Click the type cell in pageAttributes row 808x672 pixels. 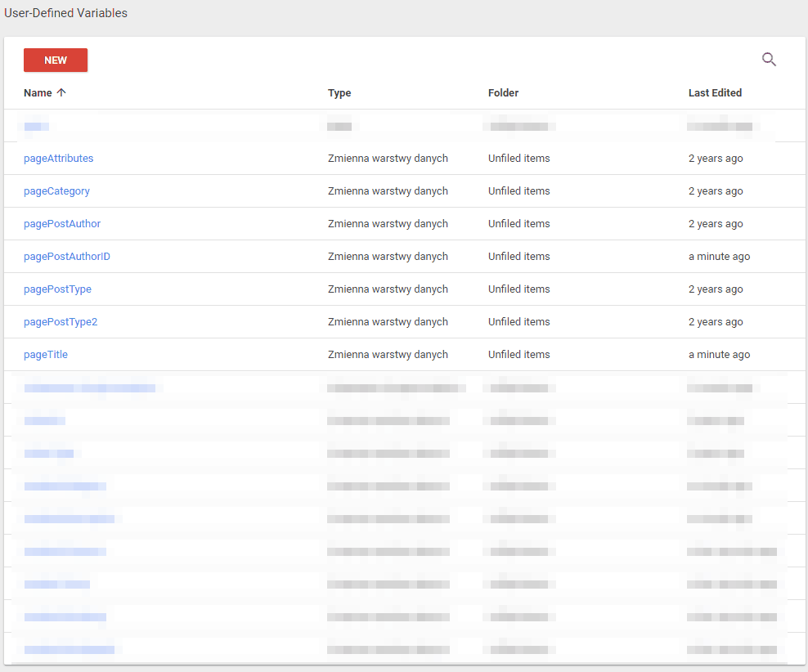388,159
